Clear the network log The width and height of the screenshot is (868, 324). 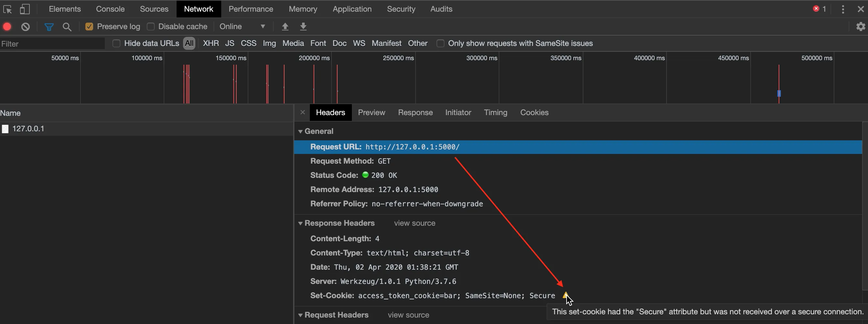coord(26,27)
